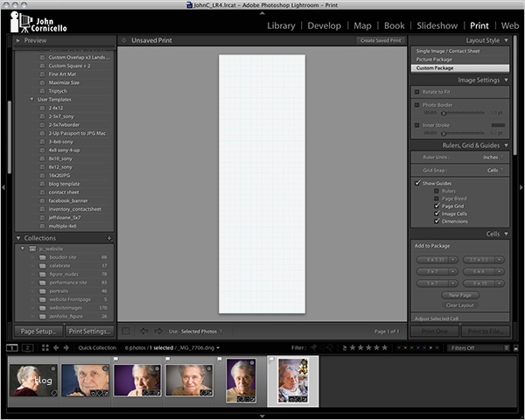Show next page arrow in toolbar
525x420 pixels.
click(158, 332)
